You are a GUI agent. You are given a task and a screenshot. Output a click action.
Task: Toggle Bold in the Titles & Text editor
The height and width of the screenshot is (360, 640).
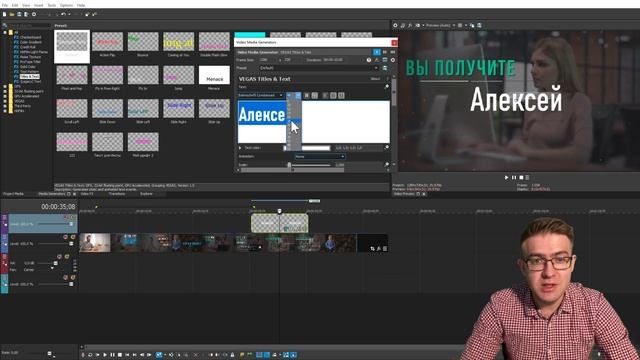coord(307,95)
